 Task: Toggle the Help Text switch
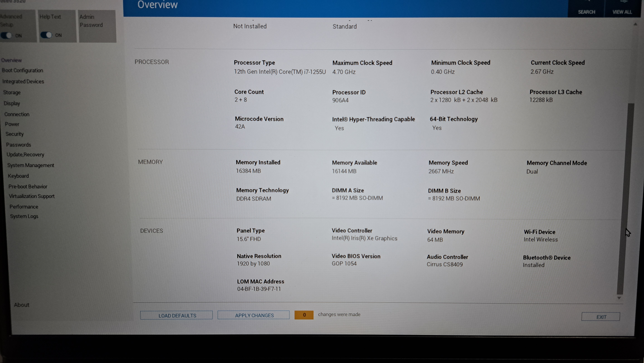point(46,35)
